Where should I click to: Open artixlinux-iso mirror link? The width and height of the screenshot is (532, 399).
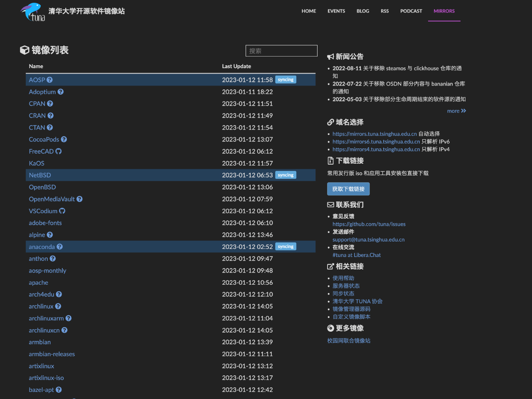click(x=46, y=378)
